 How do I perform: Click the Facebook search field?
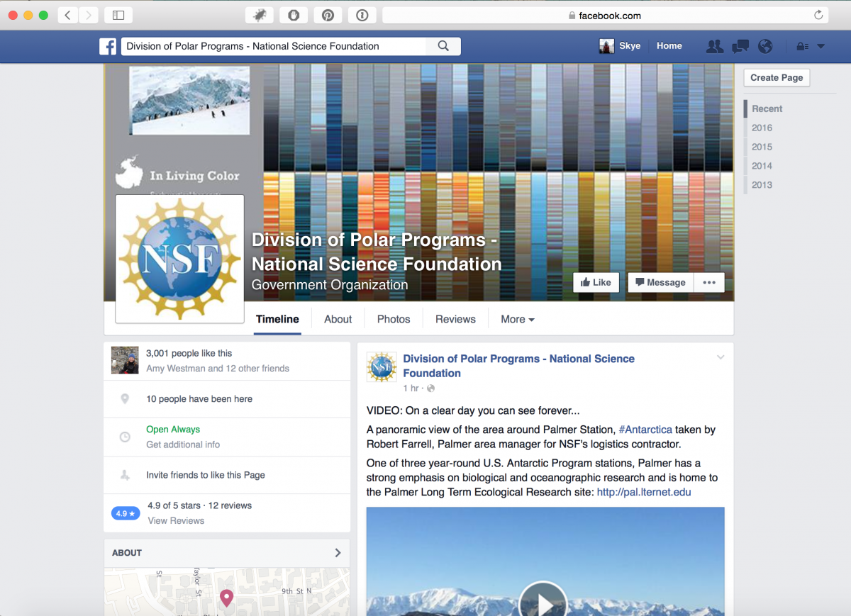click(x=274, y=46)
